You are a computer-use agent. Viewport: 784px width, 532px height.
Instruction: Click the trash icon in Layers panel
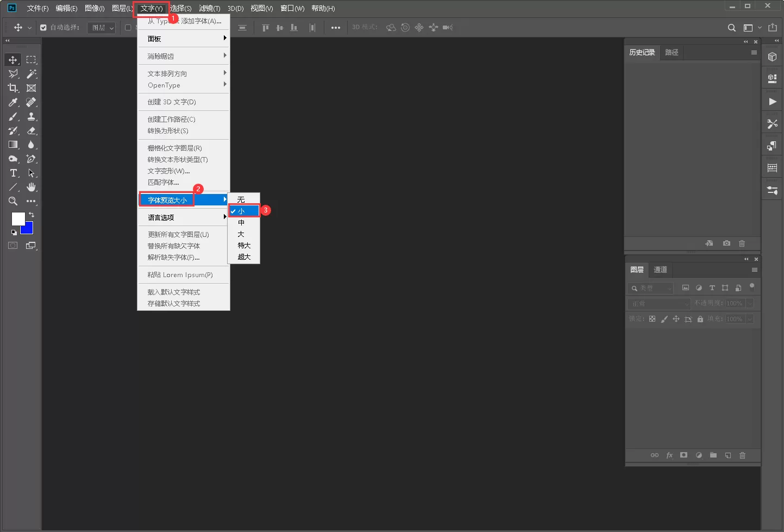click(x=742, y=455)
